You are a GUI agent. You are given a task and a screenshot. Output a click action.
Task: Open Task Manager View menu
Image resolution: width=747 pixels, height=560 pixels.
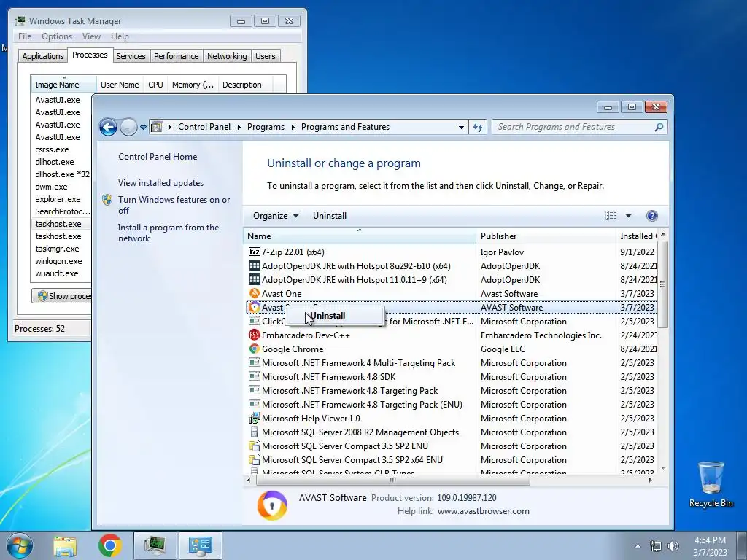tap(91, 36)
